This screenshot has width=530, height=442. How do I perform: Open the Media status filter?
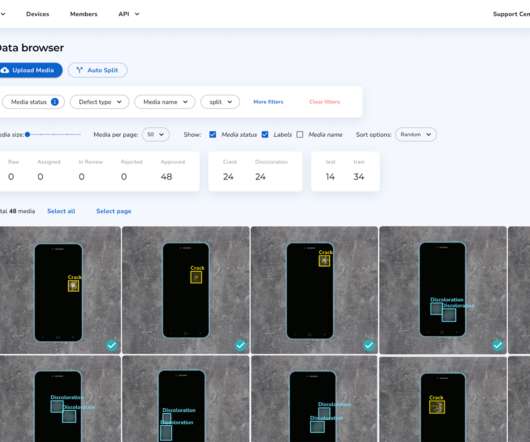[x=33, y=102]
